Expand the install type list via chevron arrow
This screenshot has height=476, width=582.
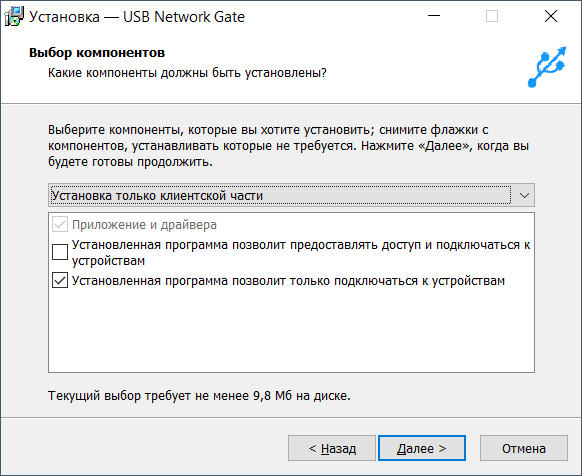coord(524,195)
